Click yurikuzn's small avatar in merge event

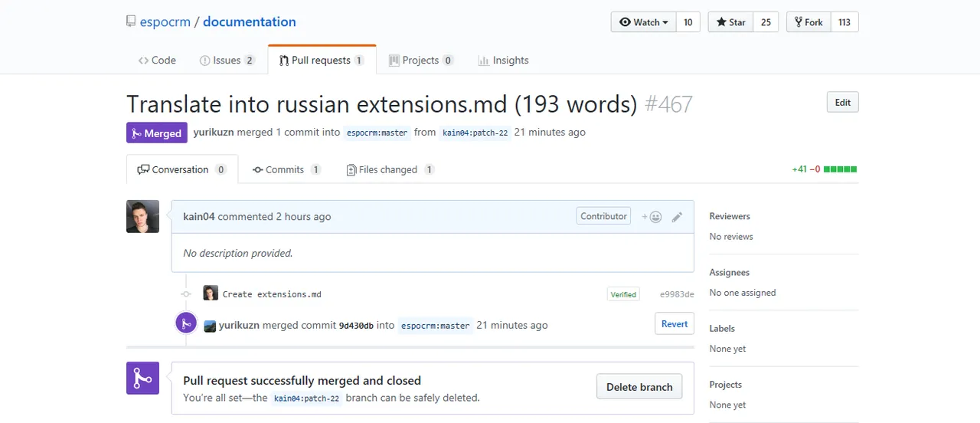[210, 326]
